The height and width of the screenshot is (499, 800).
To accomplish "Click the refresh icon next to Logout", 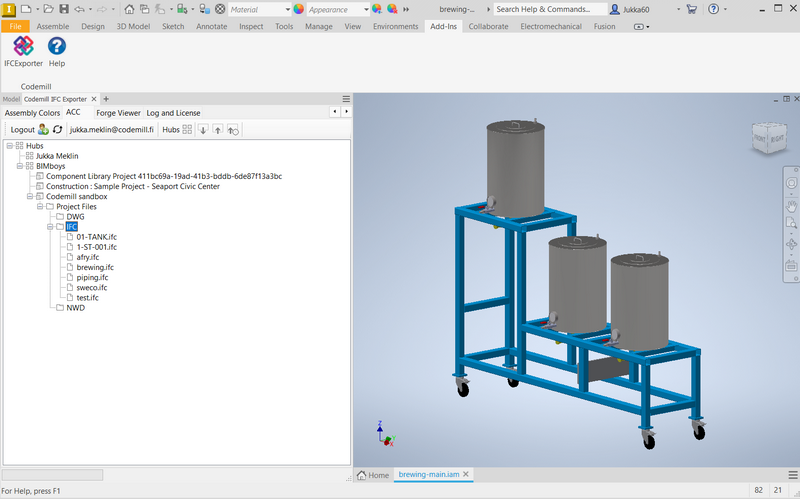I will [x=58, y=130].
